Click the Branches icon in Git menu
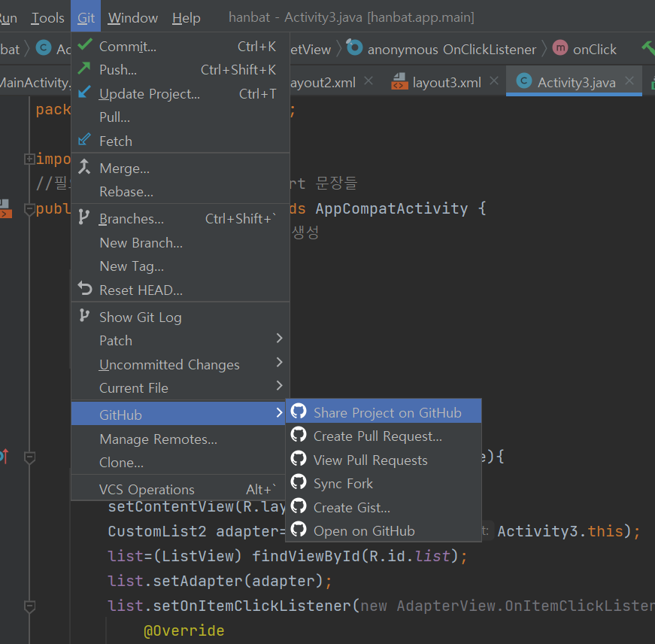Screen dimensions: 655x644 [84, 217]
